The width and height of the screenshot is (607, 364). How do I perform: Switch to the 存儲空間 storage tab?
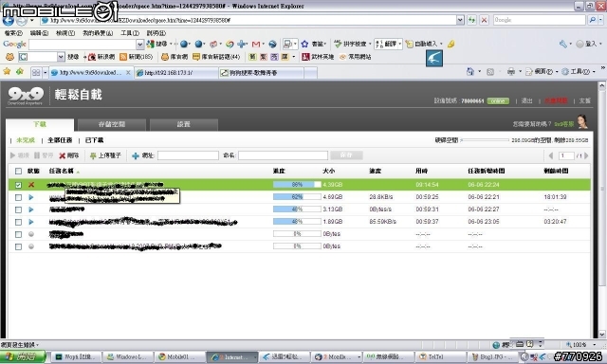pos(112,124)
